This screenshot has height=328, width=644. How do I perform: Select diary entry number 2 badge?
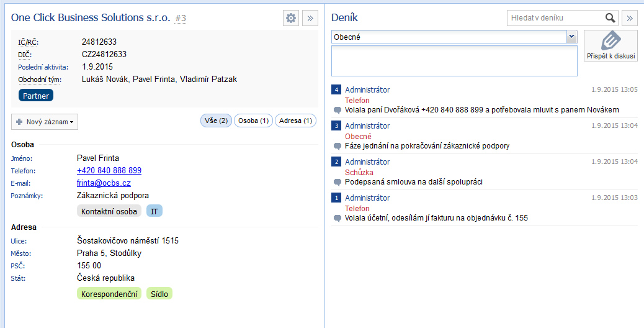[x=336, y=162]
